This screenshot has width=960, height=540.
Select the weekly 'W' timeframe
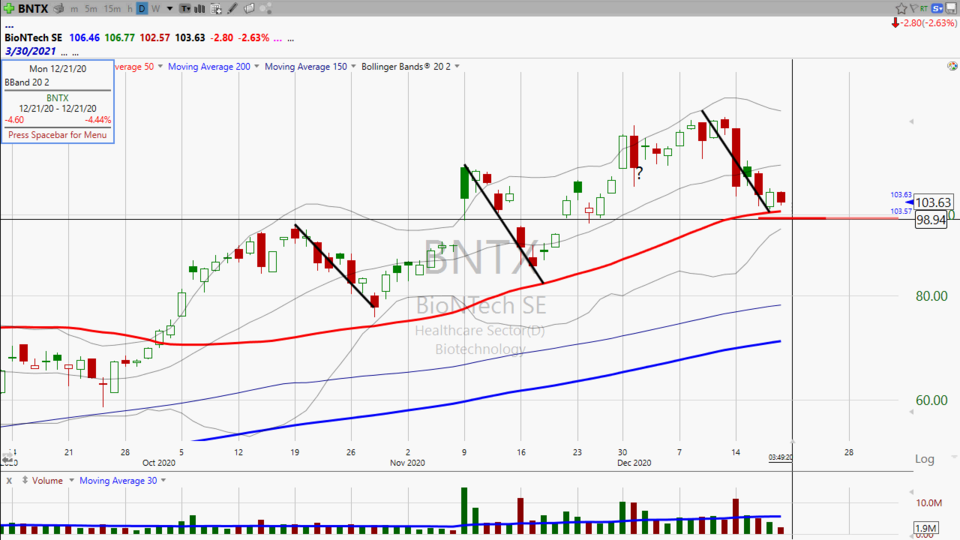tap(156, 9)
